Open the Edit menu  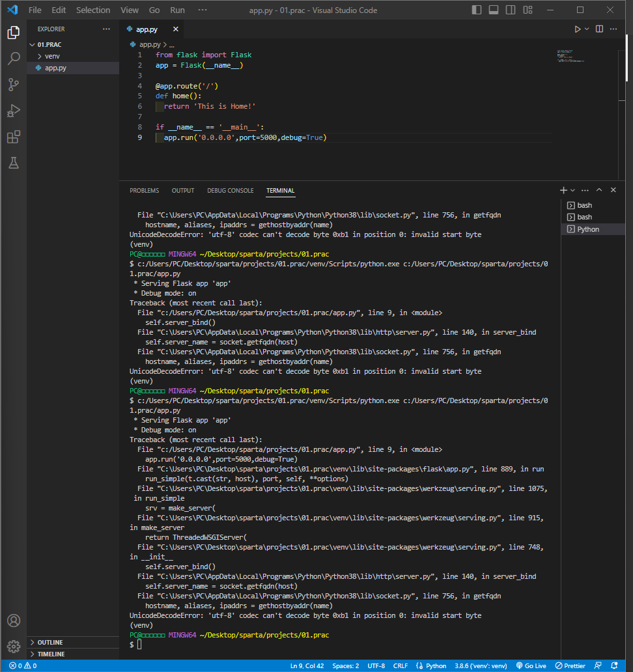click(x=59, y=10)
